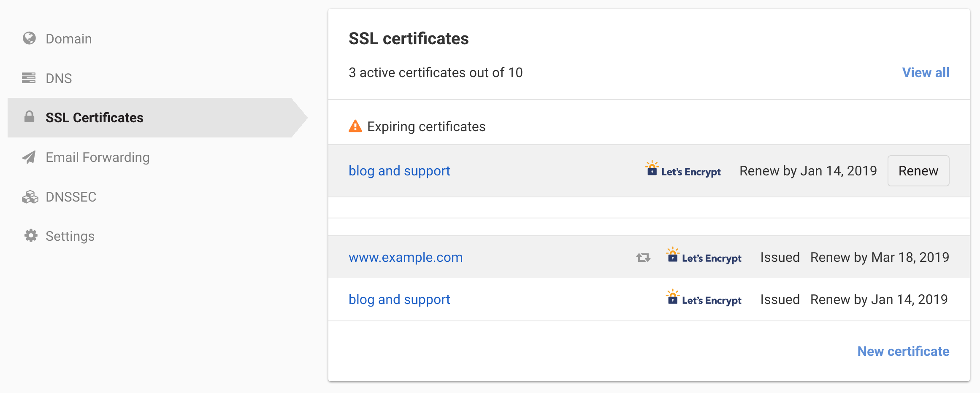
Task: Click the SSL Certificates lock icon
Action: pyautogui.click(x=29, y=117)
